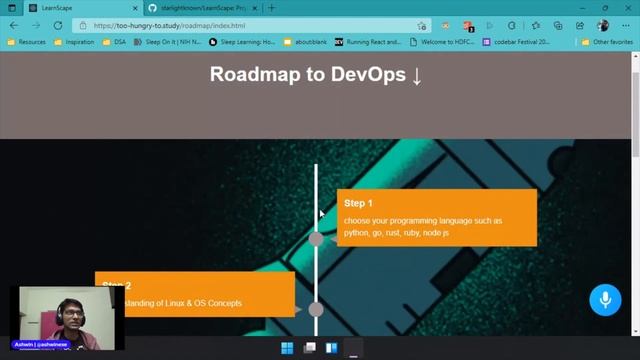Open Task View on the taskbar
Viewport: 640px width, 360px height.
(x=310, y=348)
